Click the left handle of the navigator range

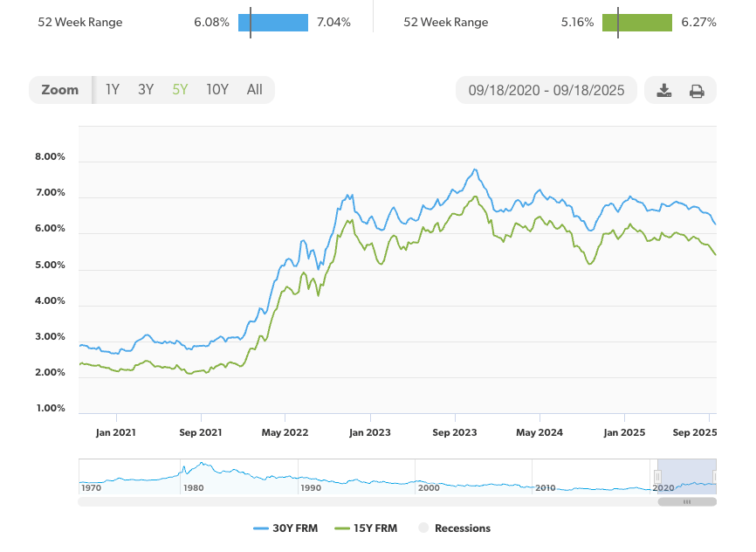[657, 475]
